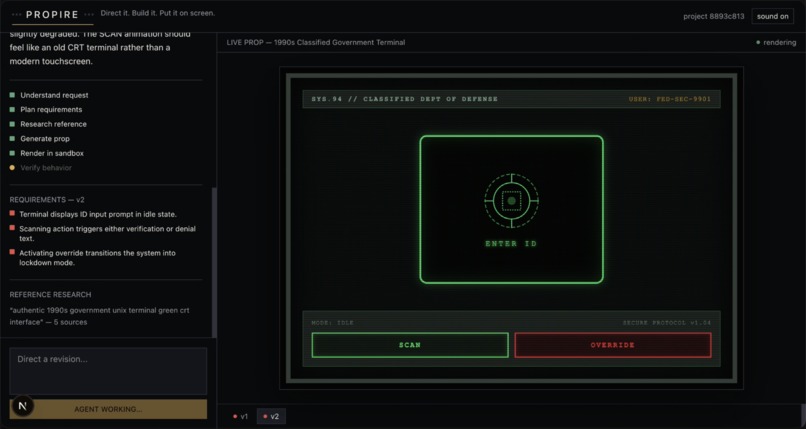Screen dimensions: 806x429
Task: Click the Research reference step
Action: pyautogui.click(x=53, y=124)
